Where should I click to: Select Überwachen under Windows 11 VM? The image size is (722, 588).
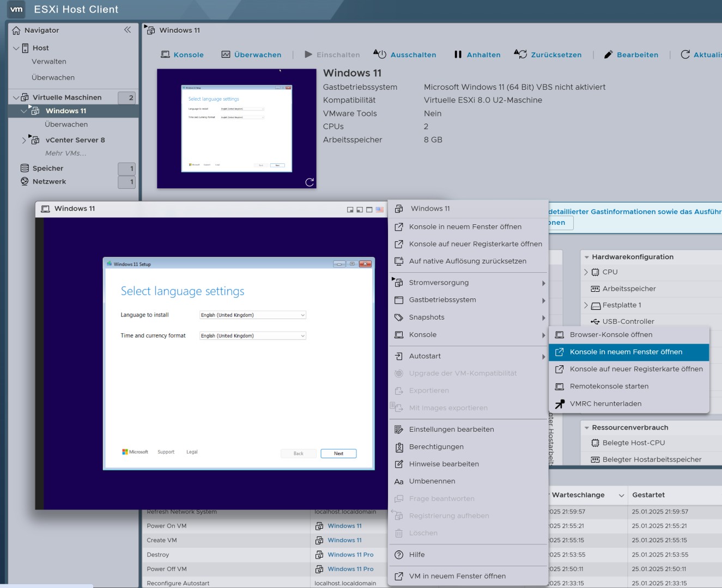(66, 124)
